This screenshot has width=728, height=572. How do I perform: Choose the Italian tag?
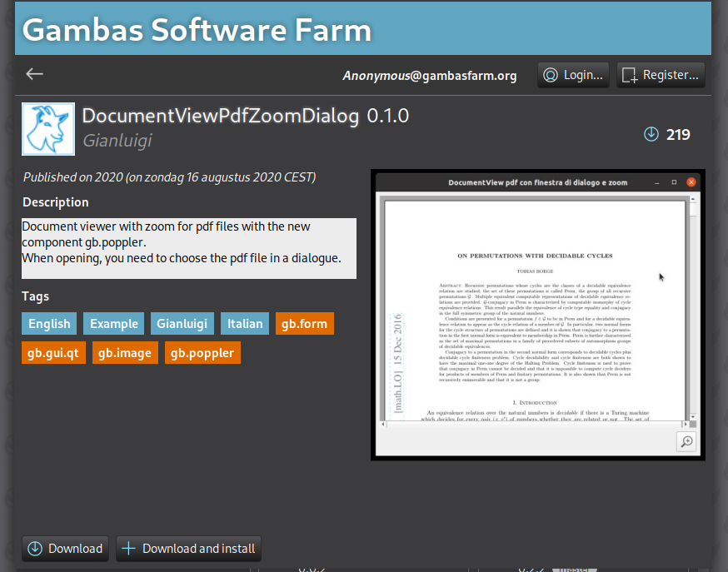pos(245,324)
